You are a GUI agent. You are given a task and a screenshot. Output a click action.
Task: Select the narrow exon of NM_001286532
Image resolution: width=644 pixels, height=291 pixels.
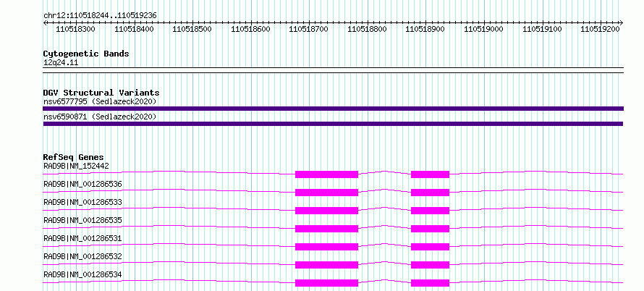click(430, 265)
